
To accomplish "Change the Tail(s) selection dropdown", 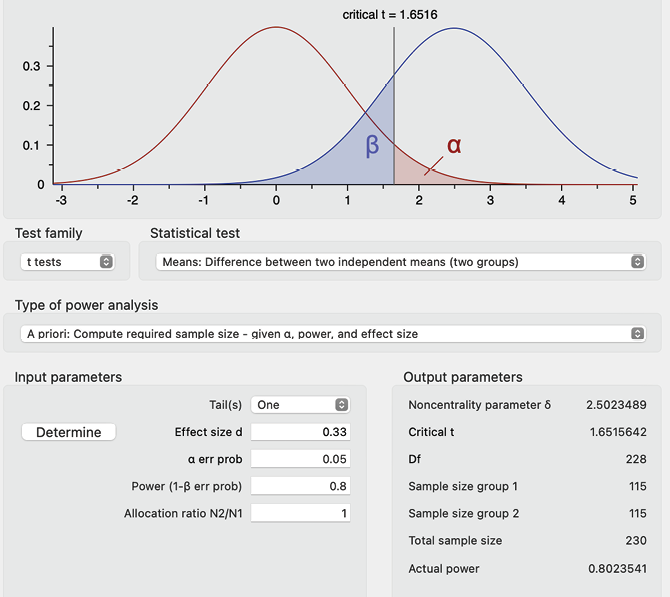I will point(299,405).
